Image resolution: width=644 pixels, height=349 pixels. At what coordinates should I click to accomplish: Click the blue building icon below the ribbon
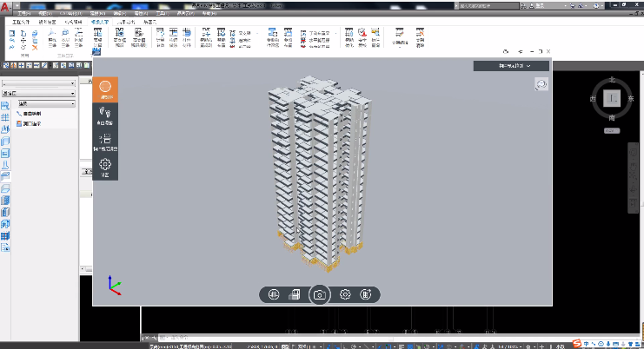[x=96, y=51]
